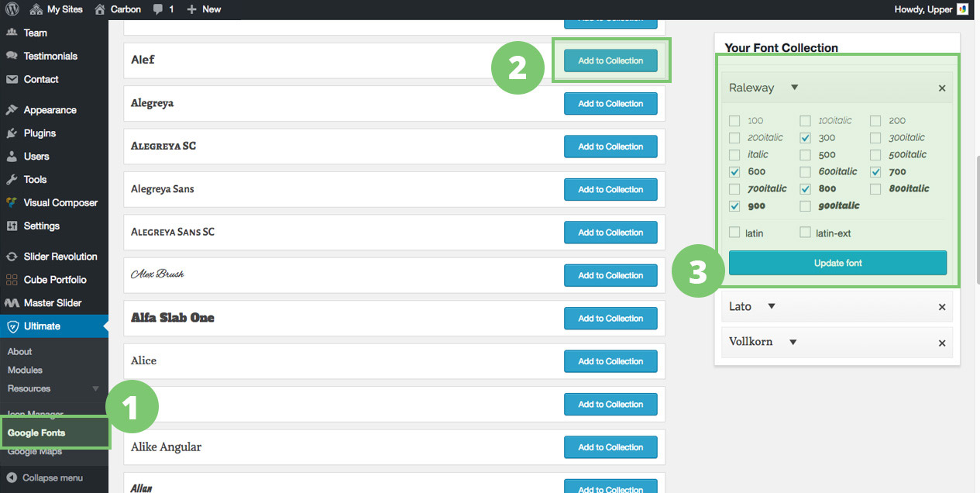
Task: Click the user avatar next to Howdy
Action: [x=962, y=9]
